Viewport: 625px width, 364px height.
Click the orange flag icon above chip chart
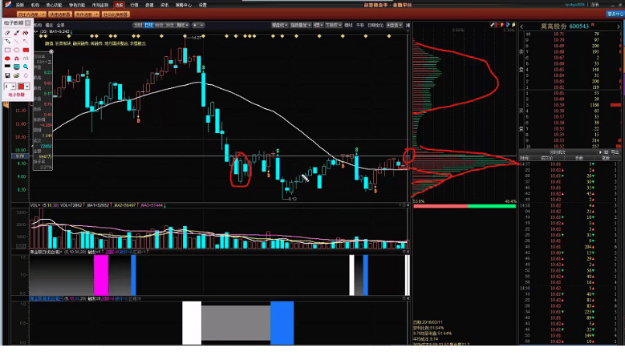click(x=502, y=25)
